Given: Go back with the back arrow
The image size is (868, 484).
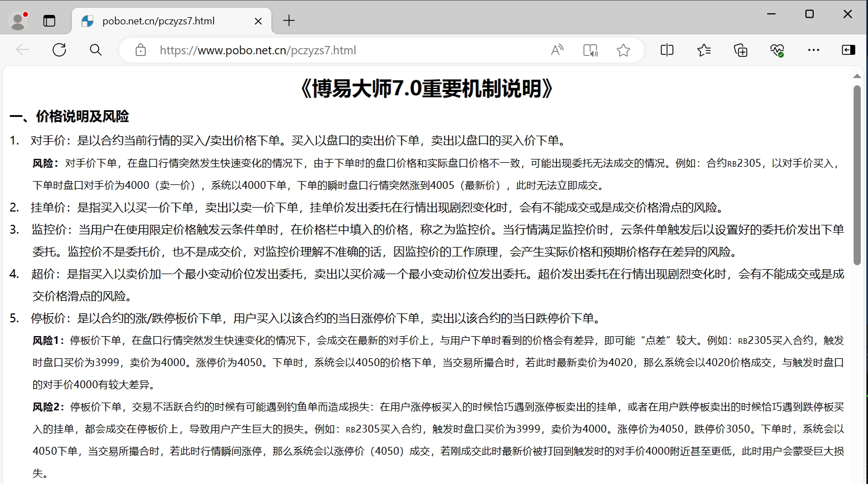Looking at the screenshot, I should pyautogui.click(x=23, y=50).
